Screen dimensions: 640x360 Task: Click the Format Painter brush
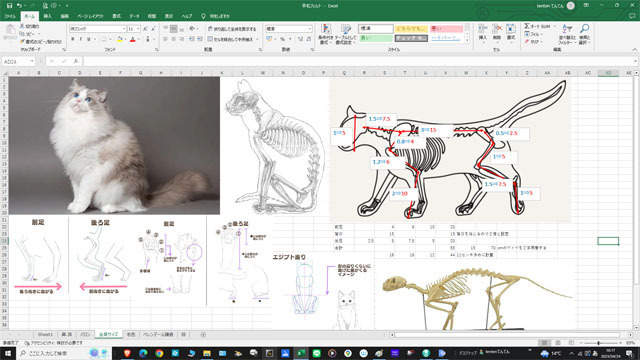pyautogui.click(x=22, y=42)
